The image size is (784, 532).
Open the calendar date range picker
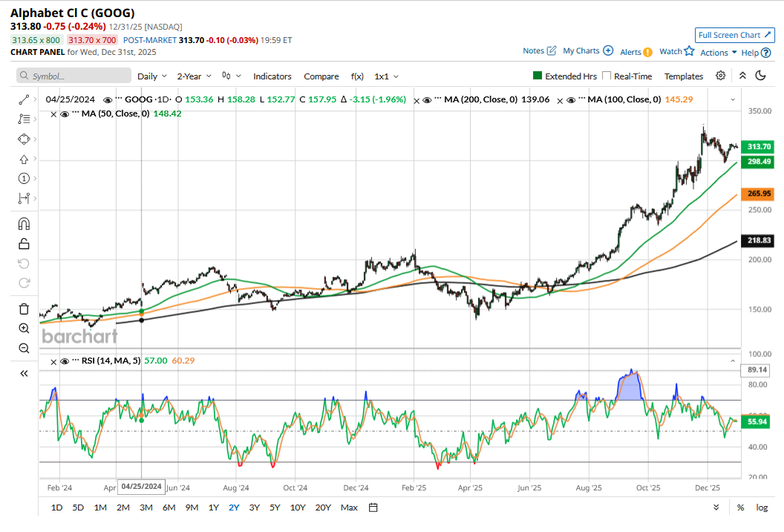(373, 508)
